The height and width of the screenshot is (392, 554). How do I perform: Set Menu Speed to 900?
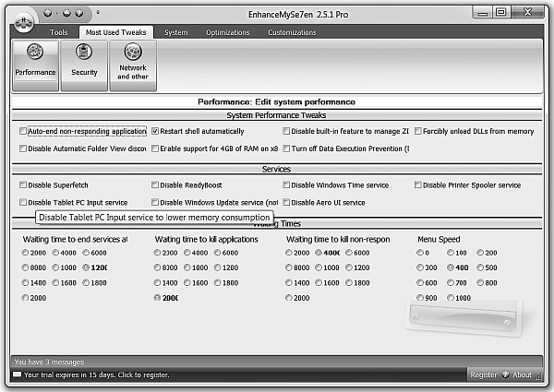420,298
